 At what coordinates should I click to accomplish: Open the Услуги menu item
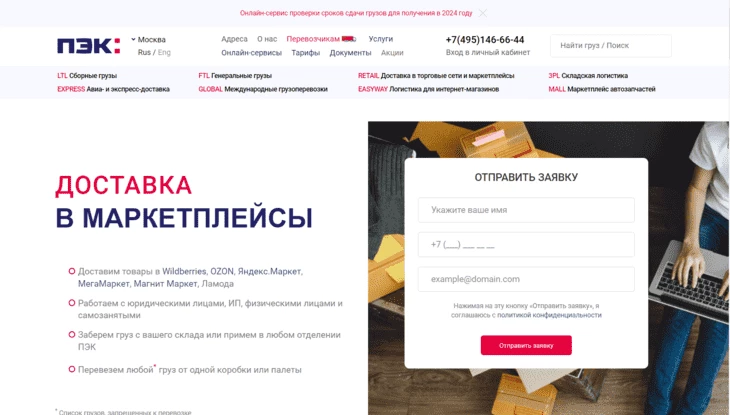[381, 39]
